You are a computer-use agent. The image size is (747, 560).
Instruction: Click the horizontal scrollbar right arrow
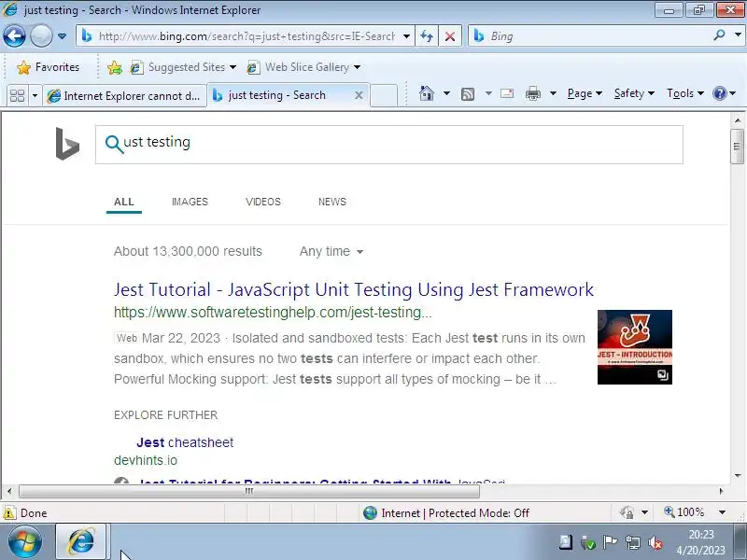point(721,491)
